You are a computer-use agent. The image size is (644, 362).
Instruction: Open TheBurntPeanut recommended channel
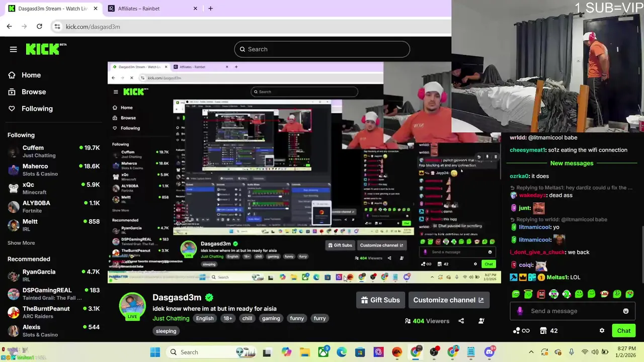point(53,312)
